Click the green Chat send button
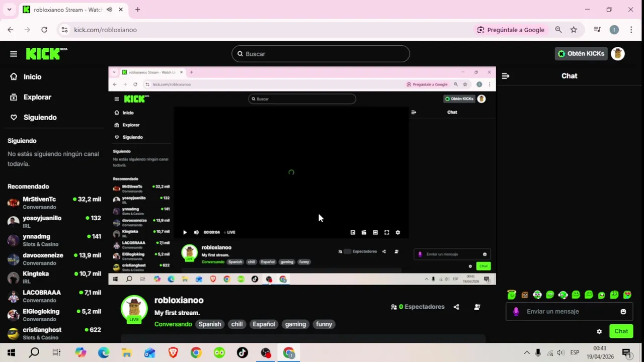 [621, 331]
